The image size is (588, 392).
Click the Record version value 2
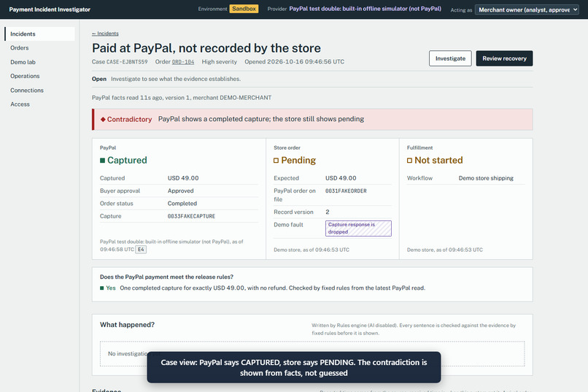328,212
